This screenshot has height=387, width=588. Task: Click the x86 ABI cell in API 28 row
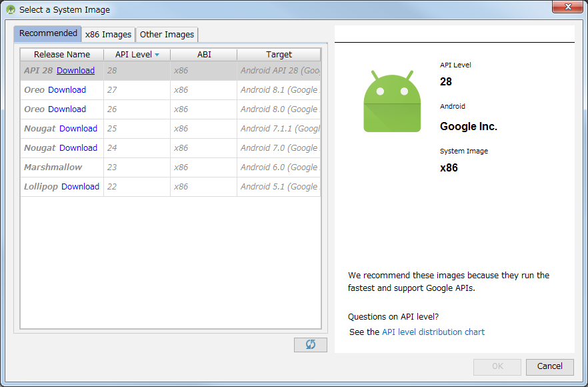[203, 71]
